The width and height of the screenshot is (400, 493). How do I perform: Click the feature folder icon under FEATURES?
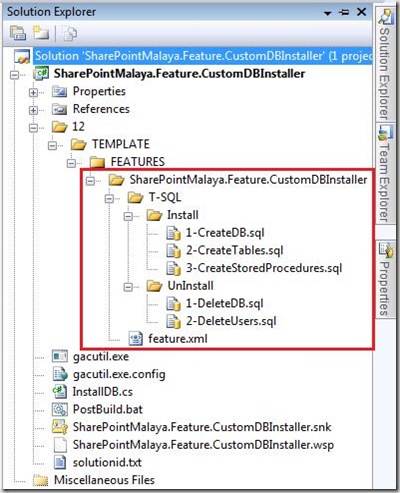click(117, 180)
